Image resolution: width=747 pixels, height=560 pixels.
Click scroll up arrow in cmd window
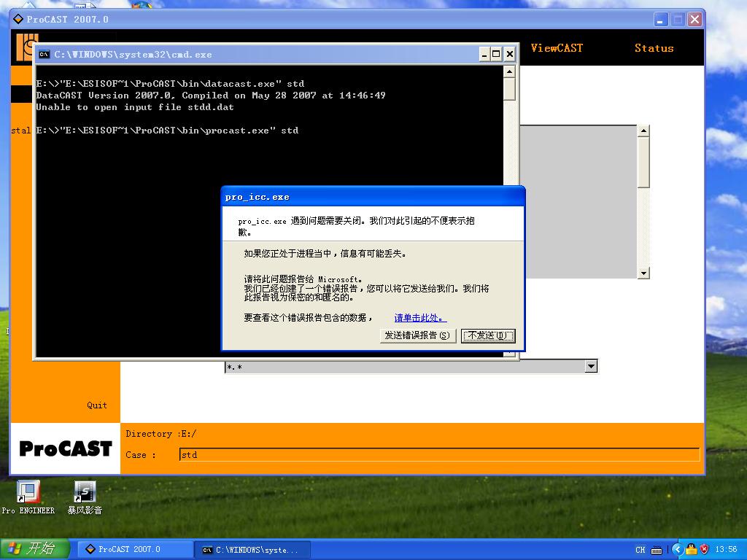tap(509, 72)
